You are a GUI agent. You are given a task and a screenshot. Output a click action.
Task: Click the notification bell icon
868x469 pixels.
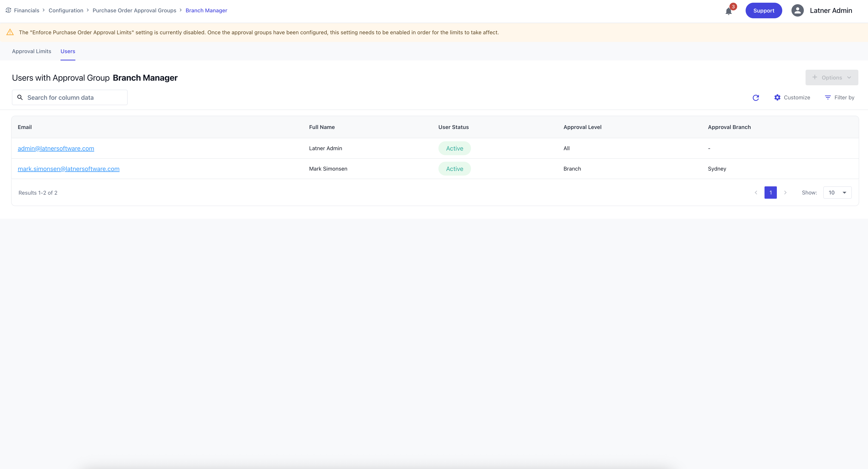728,11
